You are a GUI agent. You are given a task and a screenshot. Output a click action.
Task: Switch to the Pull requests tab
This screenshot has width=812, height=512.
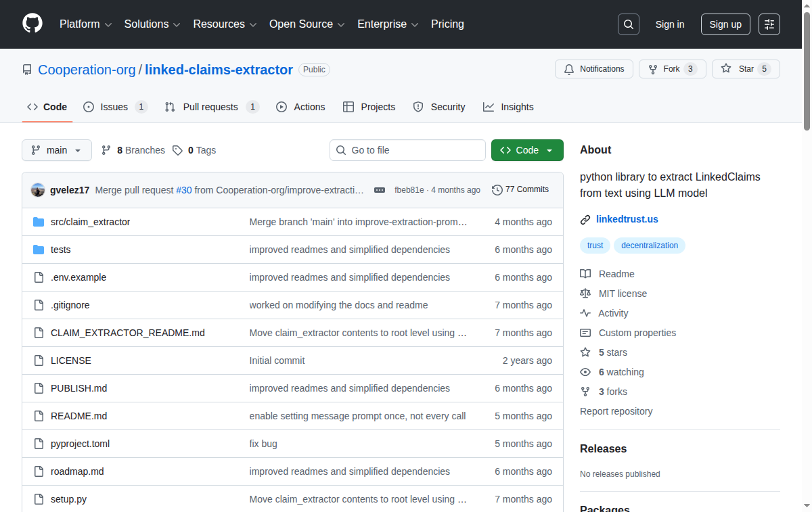[x=210, y=107]
